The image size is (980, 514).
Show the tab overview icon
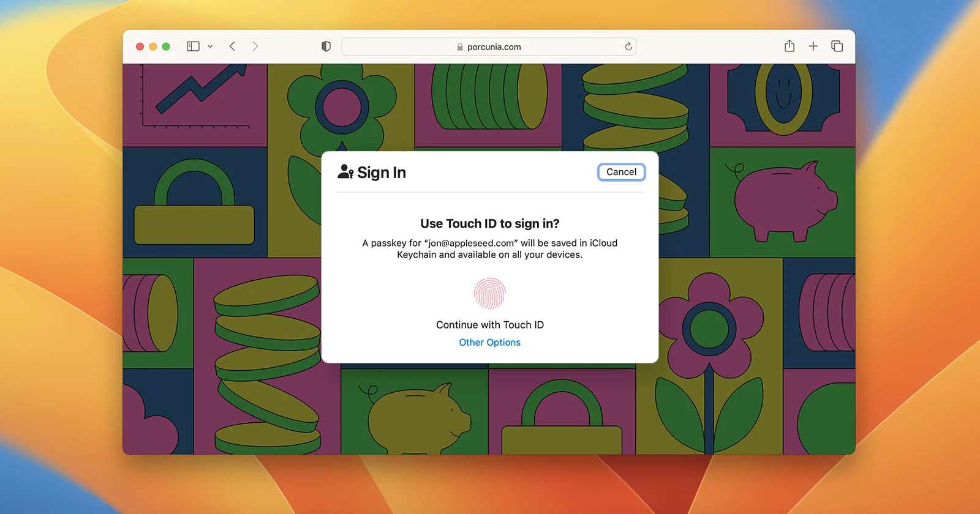[x=837, y=47]
